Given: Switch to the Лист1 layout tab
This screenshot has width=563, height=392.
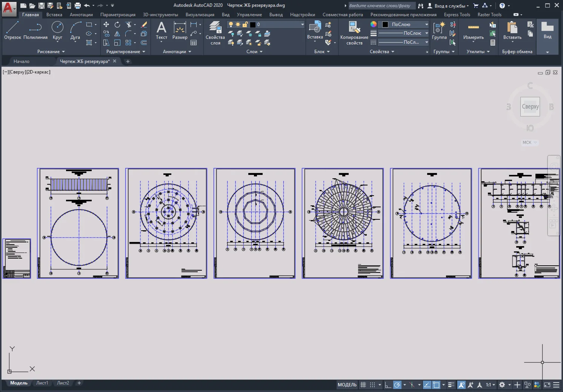Looking at the screenshot, I should pyautogui.click(x=42, y=383).
